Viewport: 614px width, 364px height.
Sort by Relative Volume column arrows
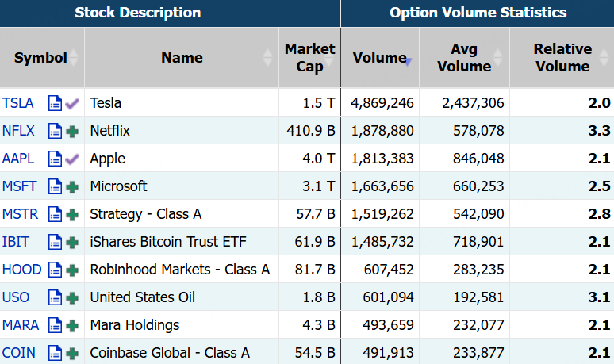[604, 58]
